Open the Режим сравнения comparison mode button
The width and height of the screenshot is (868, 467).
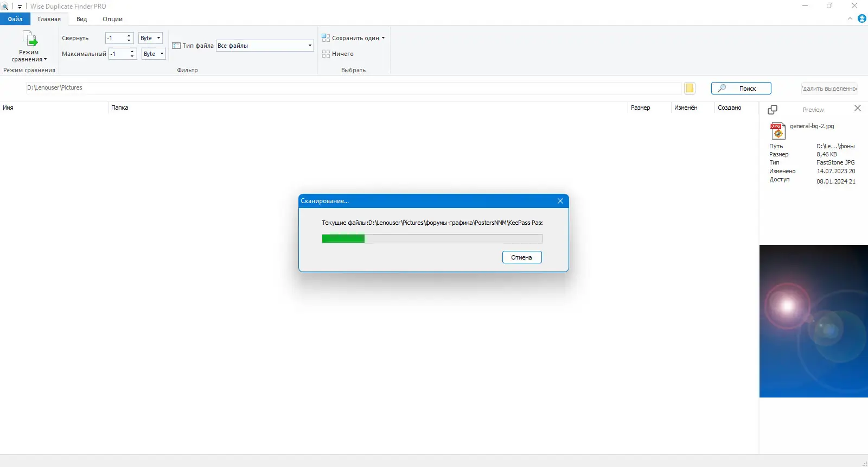click(29, 47)
